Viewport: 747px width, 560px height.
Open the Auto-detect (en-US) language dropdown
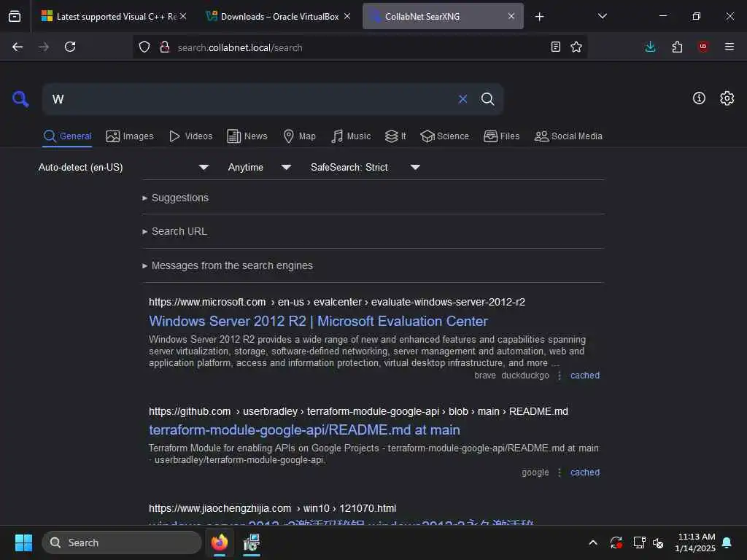[124, 167]
